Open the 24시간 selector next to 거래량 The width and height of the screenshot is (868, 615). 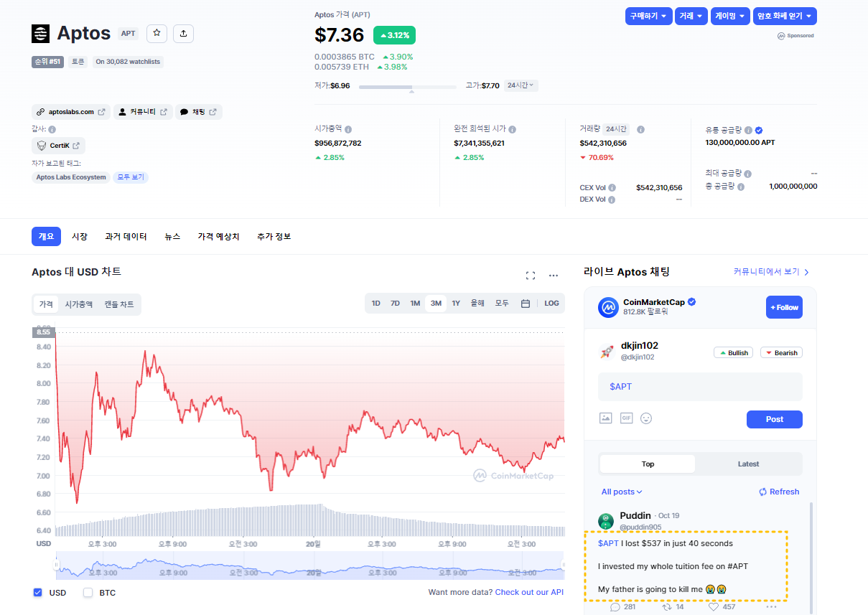tap(615, 129)
